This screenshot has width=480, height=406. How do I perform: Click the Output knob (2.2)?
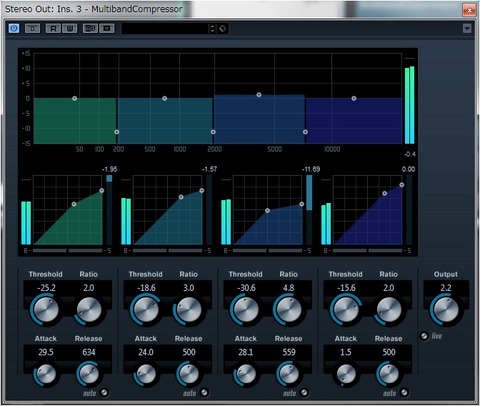[x=446, y=310]
